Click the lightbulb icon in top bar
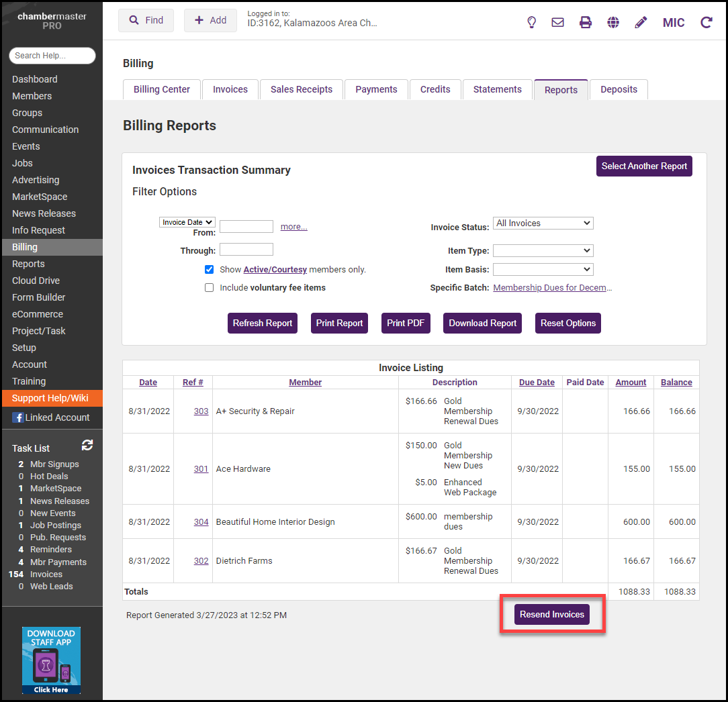 [x=531, y=22]
